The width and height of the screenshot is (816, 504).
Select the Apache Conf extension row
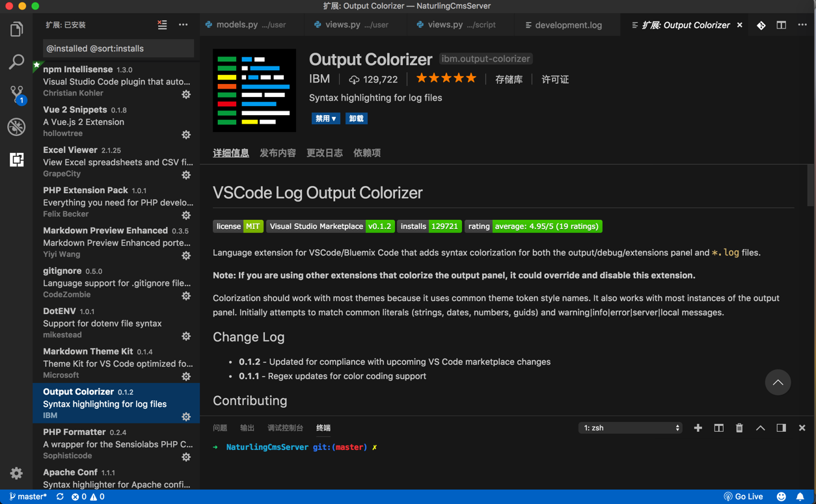click(116, 478)
